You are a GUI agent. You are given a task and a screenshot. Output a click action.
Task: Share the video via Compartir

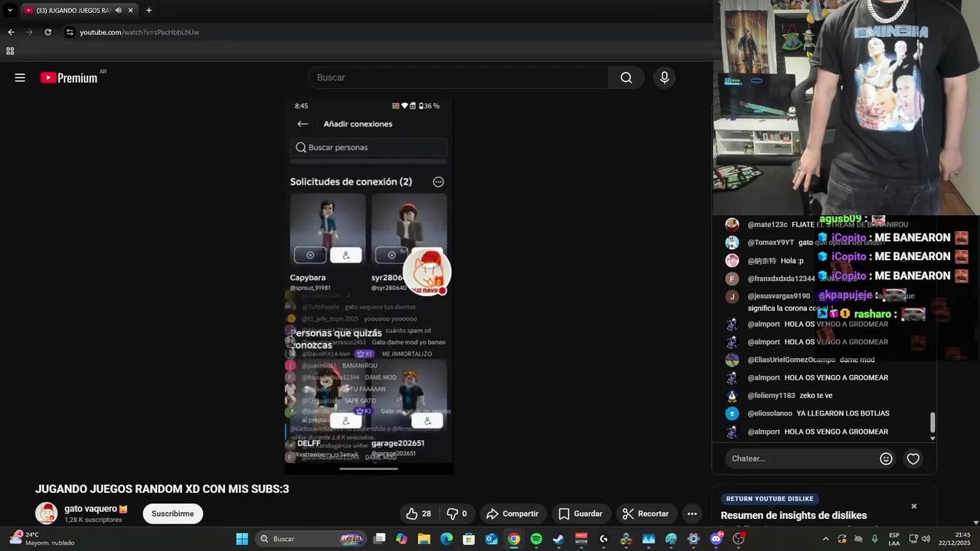512,514
